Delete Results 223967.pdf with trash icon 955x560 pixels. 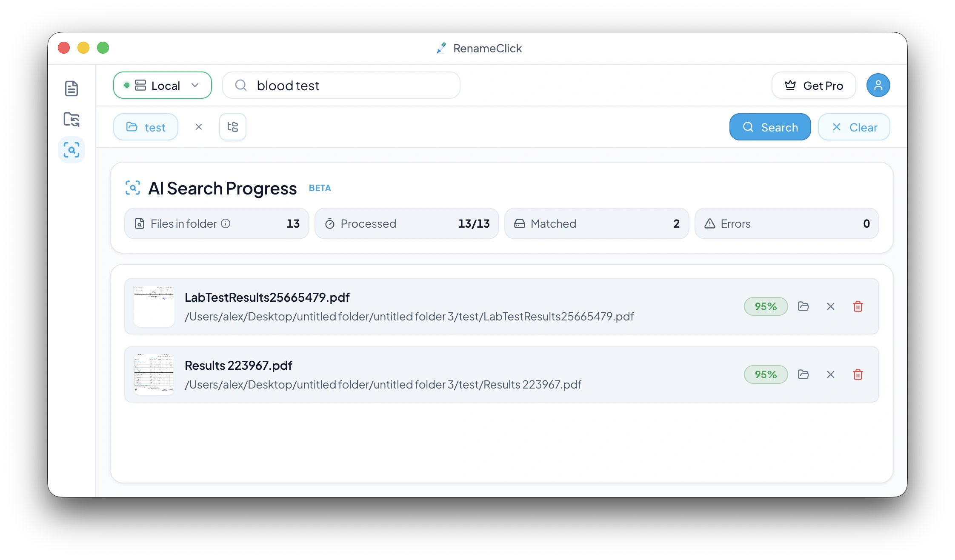[858, 374]
